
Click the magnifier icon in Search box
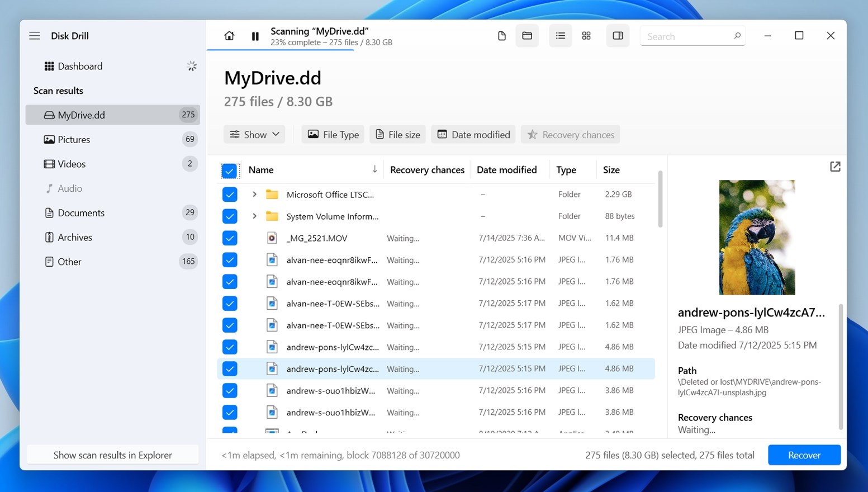click(737, 36)
